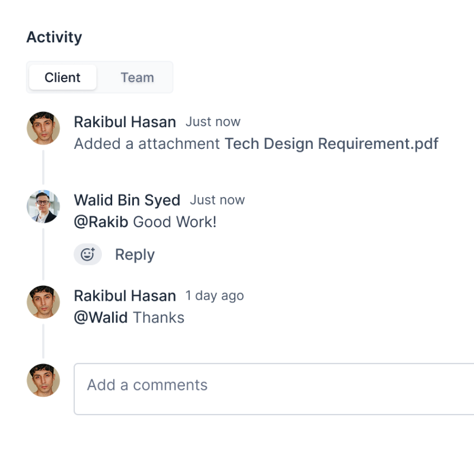Screen dimensions: 474x476
Task: Open Rakibul Hasan's name on the attachment entry
Action: click(125, 122)
